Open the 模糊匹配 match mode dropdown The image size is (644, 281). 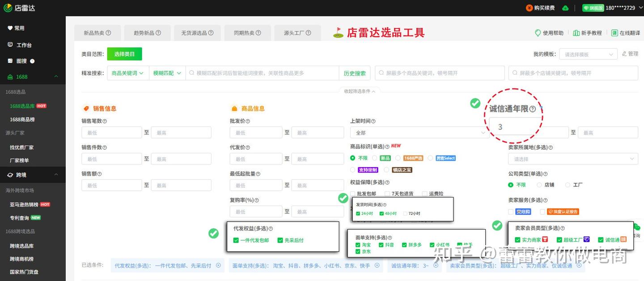[x=167, y=73]
